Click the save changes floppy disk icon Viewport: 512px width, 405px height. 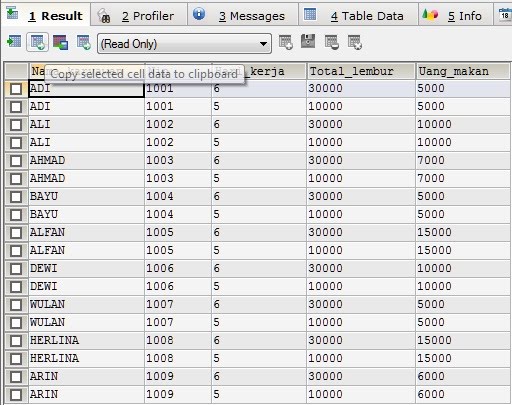coord(308,41)
